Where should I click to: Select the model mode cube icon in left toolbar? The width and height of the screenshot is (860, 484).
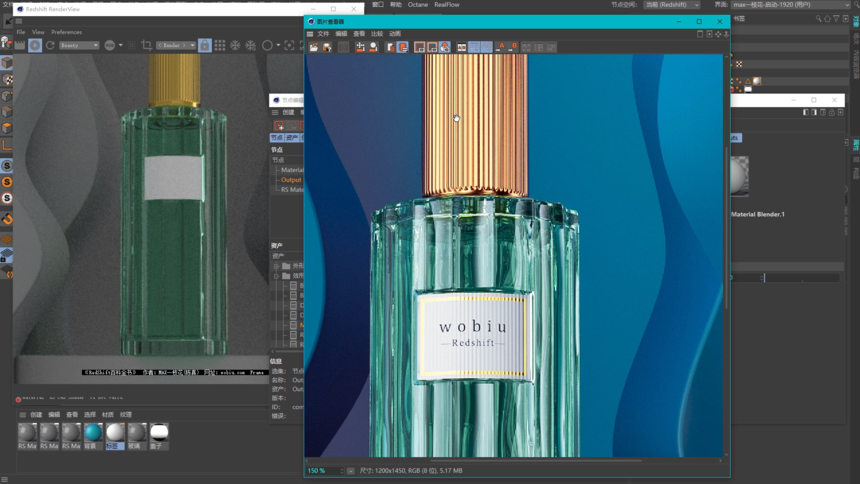(x=7, y=62)
